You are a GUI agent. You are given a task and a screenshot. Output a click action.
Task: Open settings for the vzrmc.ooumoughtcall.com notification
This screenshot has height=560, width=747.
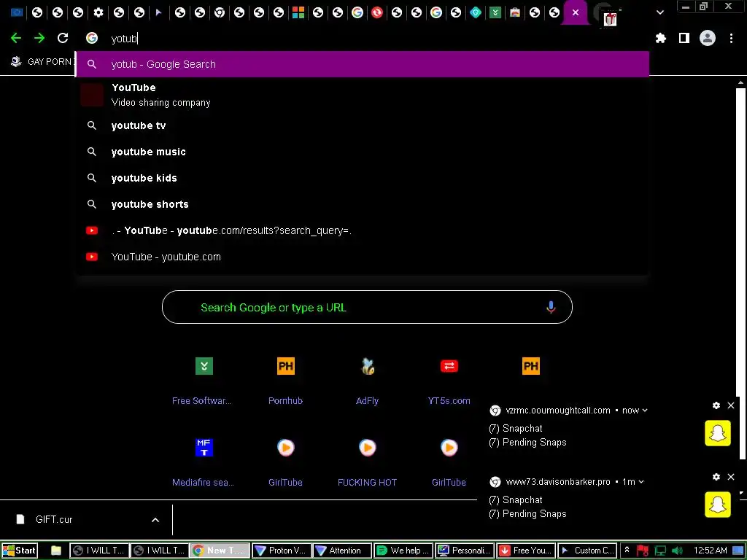(716, 405)
